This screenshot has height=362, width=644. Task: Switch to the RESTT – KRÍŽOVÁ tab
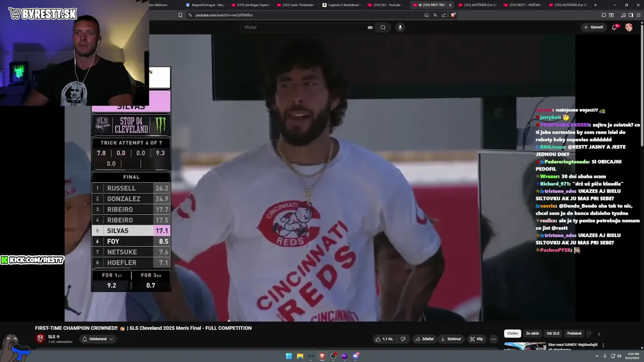pos(523,5)
